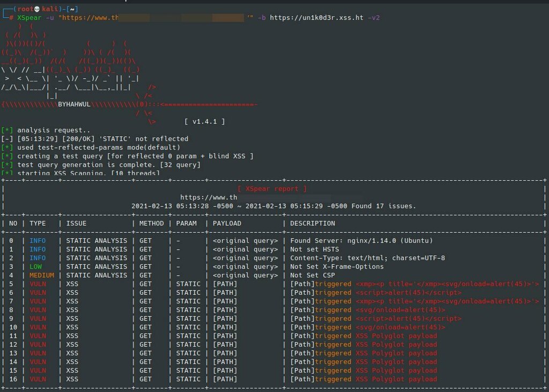Click the script alert(45) payload in row 6
Viewport: 549px width, 392px height.
pyautogui.click(x=408, y=292)
